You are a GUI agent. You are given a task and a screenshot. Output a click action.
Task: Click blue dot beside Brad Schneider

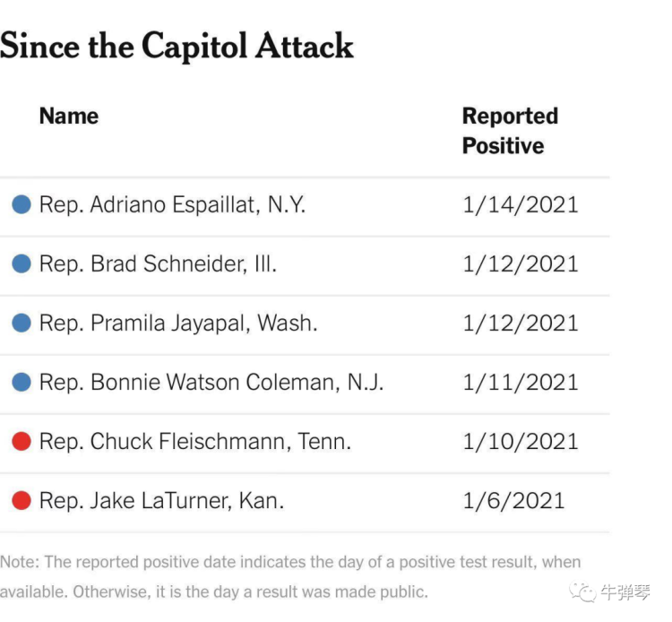click(x=22, y=263)
